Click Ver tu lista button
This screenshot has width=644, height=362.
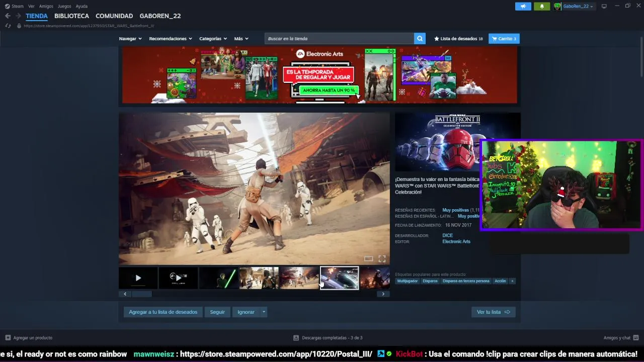[x=493, y=312]
